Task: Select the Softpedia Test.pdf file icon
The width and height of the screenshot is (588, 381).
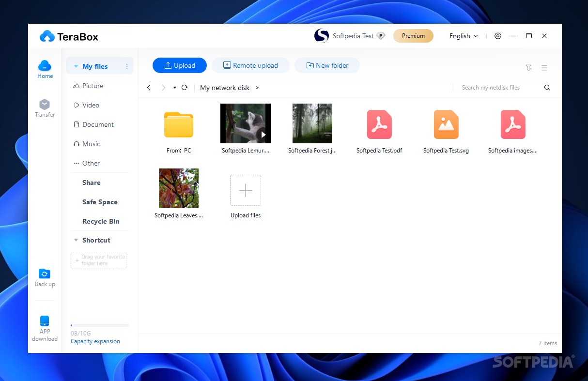Action: pos(379,124)
